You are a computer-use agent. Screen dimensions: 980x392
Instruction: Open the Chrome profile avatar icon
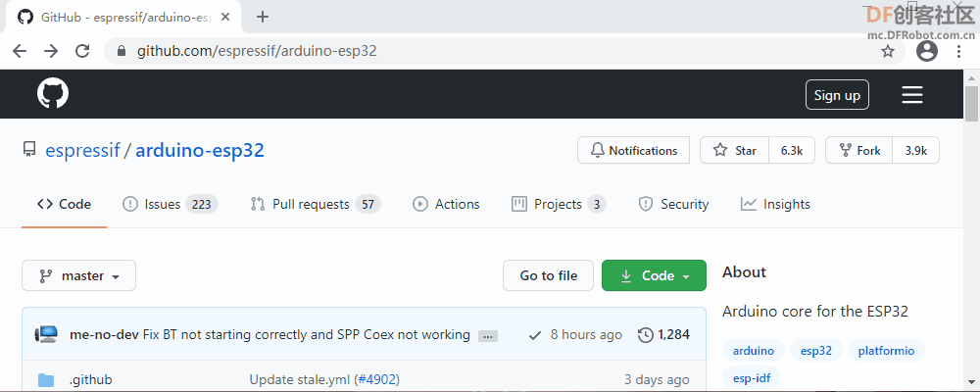click(927, 51)
